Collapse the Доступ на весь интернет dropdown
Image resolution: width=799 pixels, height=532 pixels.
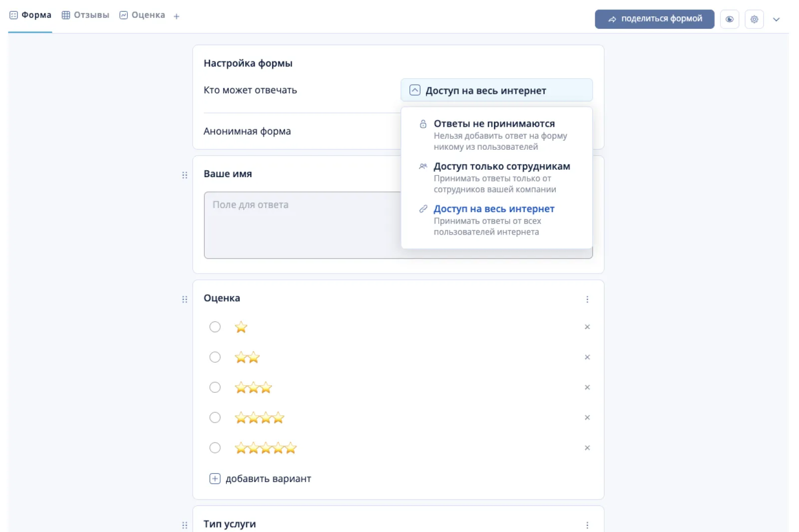496,90
